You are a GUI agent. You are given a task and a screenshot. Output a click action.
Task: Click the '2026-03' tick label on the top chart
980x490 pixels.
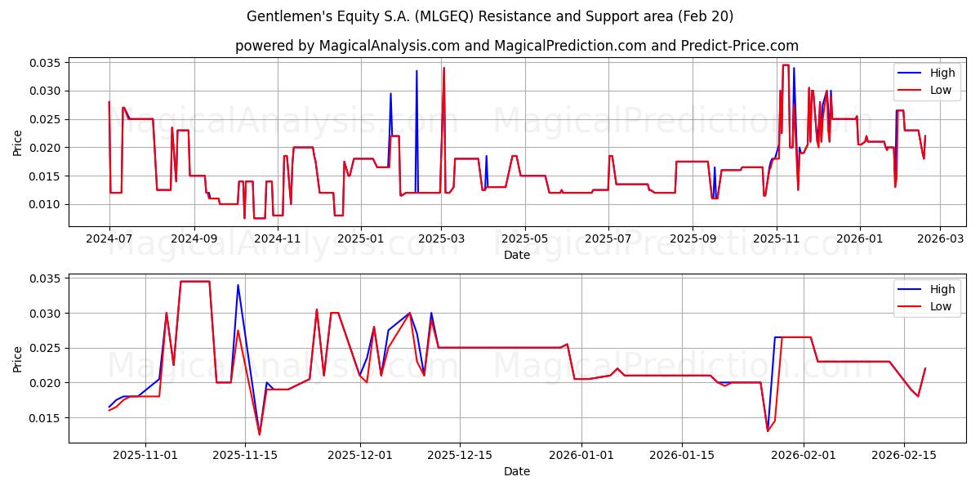(940, 238)
